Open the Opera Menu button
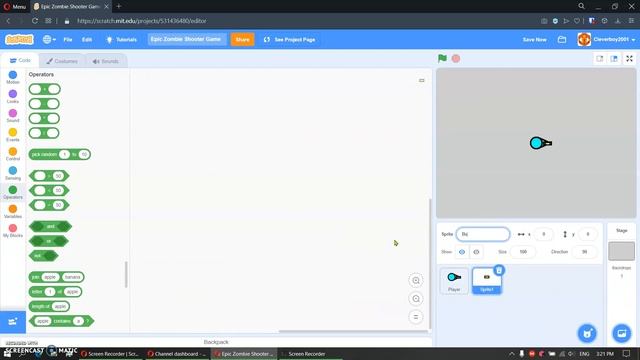Screen dimensions: 640x360 pos(15,6)
